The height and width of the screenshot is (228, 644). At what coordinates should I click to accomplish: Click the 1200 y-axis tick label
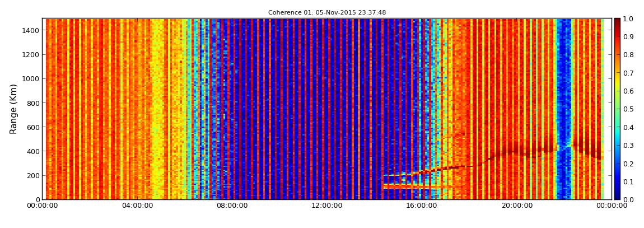click(31, 55)
